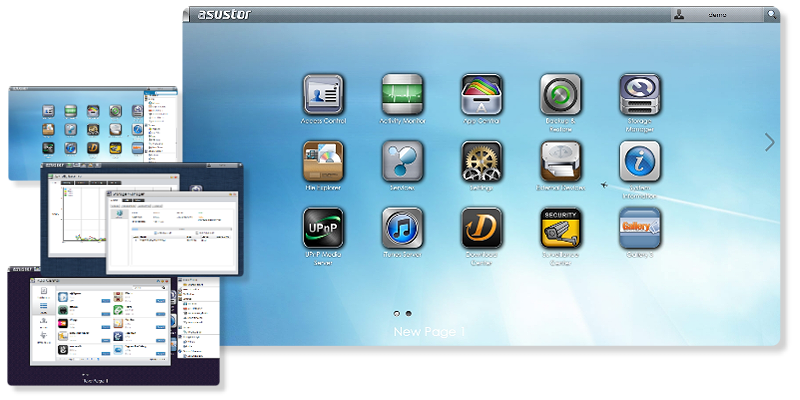Open Surveillance Center
800x400 pixels.
(x=560, y=228)
